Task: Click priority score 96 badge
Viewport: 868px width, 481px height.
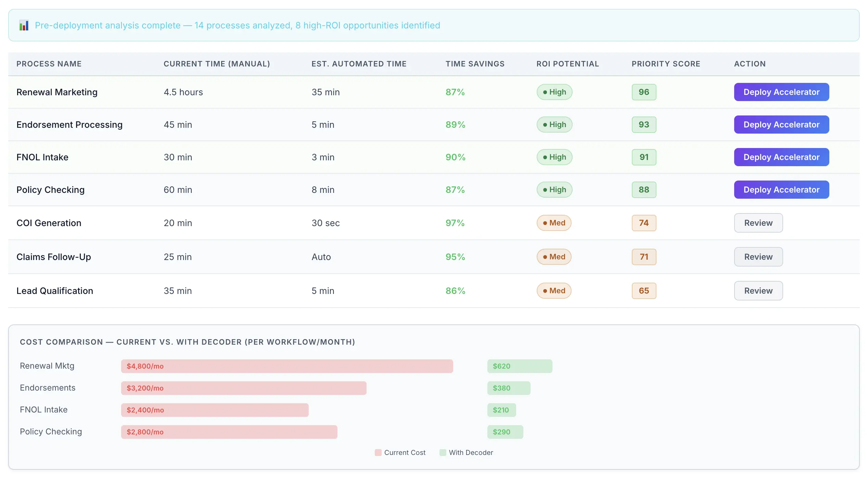Action: point(643,92)
